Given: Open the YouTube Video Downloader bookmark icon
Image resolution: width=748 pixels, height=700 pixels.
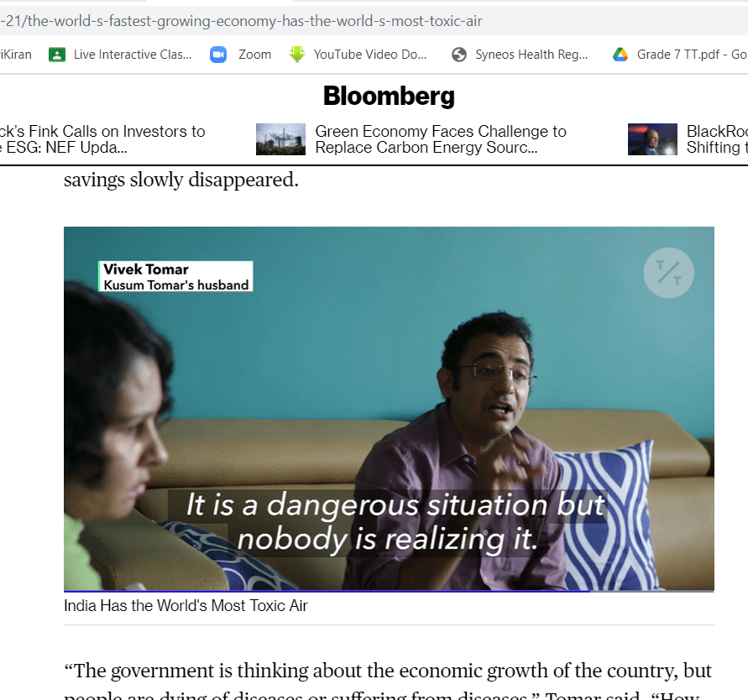Looking at the screenshot, I should click(296, 55).
